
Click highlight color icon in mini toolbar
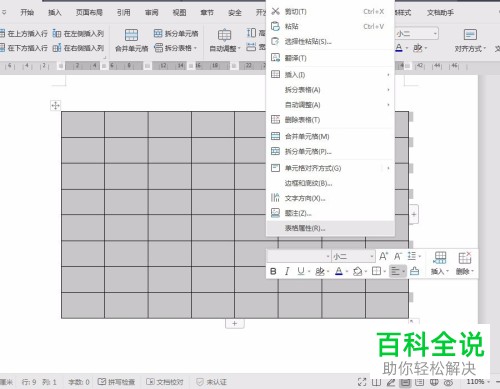(320, 271)
